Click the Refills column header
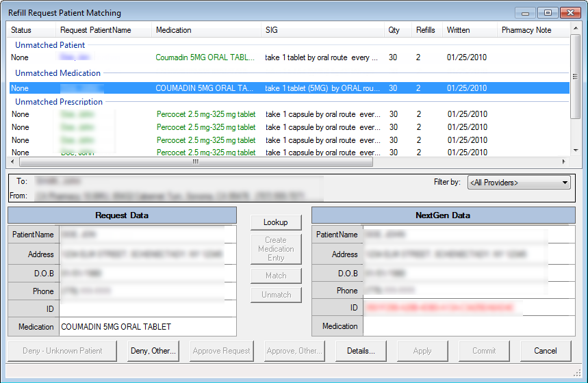Screen dimensions: 588x383 coord(427,30)
